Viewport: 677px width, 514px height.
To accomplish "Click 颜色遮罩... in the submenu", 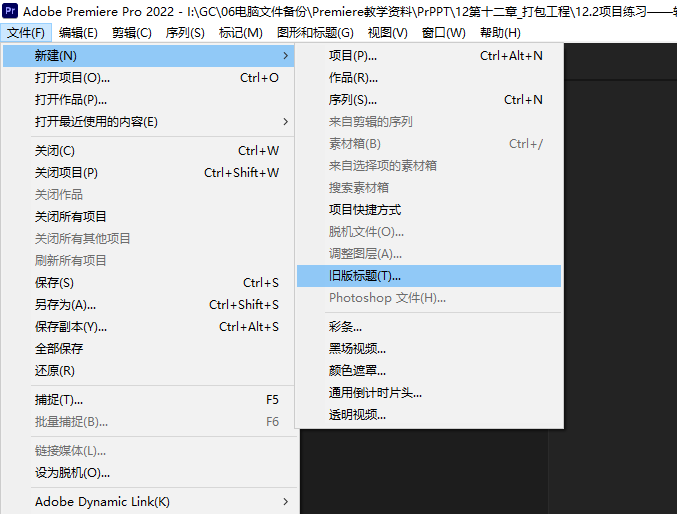I will (x=357, y=371).
